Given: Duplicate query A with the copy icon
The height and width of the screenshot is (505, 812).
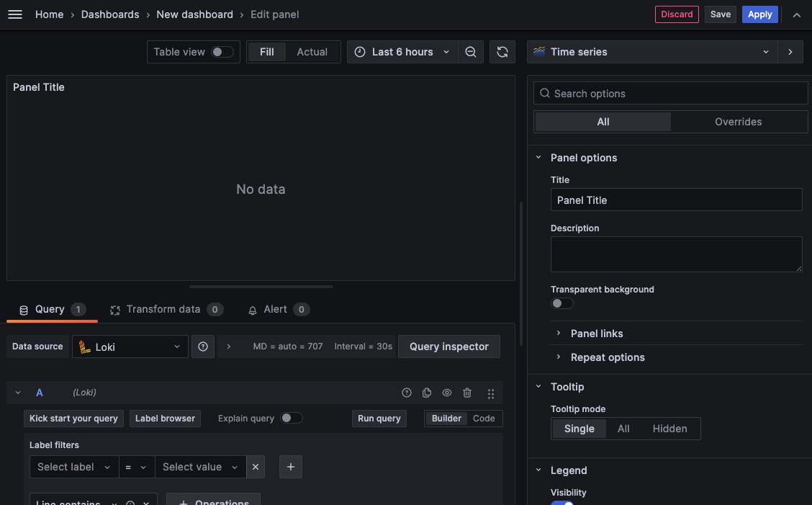Looking at the screenshot, I should [427, 393].
